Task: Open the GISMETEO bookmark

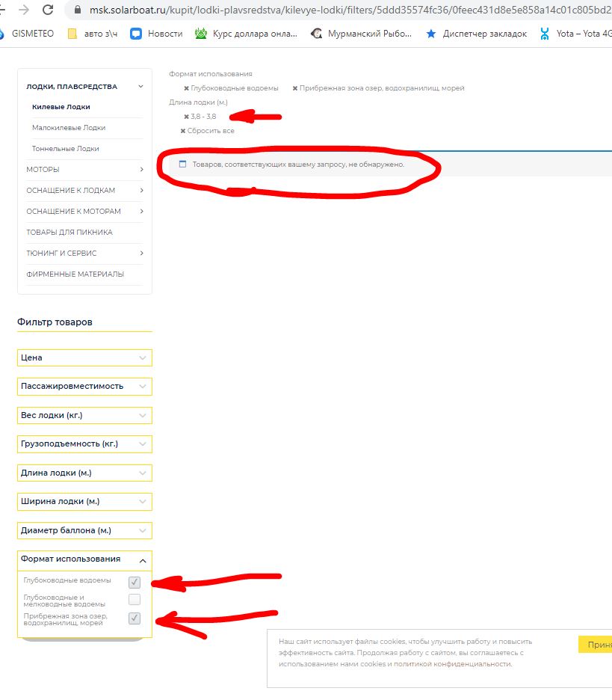Action: pos(29,34)
